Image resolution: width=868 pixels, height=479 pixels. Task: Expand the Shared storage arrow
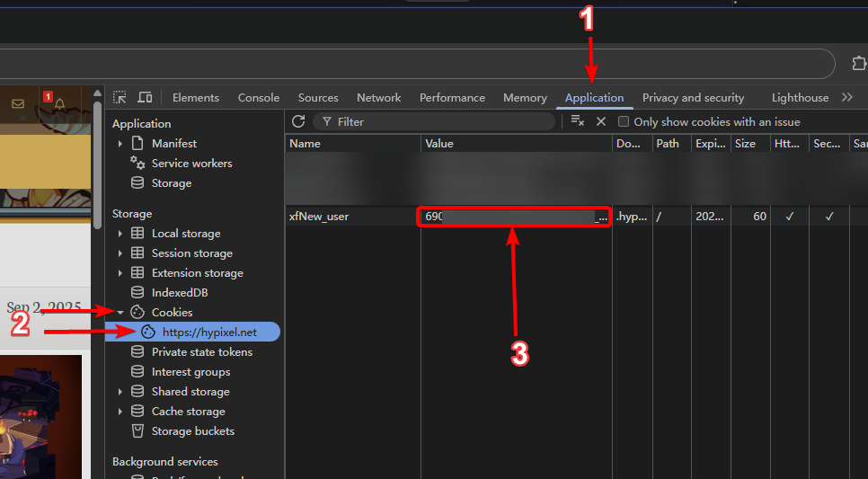(120, 392)
